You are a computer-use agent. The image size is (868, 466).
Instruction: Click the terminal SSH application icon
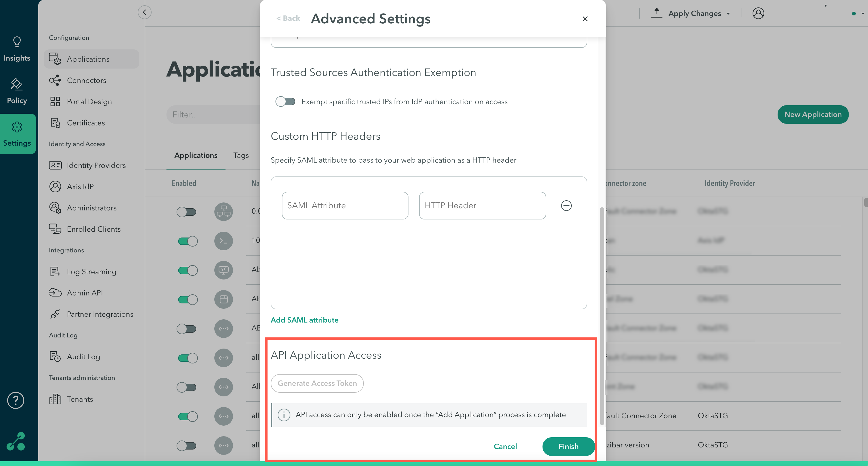(x=223, y=241)
